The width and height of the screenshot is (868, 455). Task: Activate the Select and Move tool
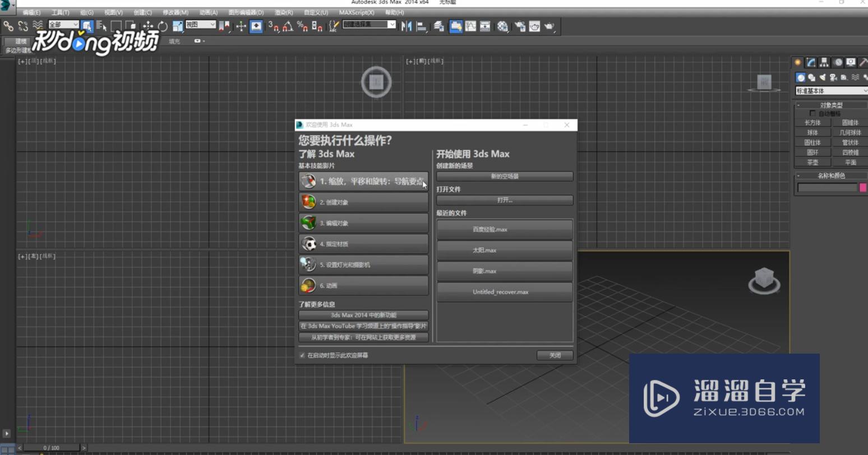point(148,26)
